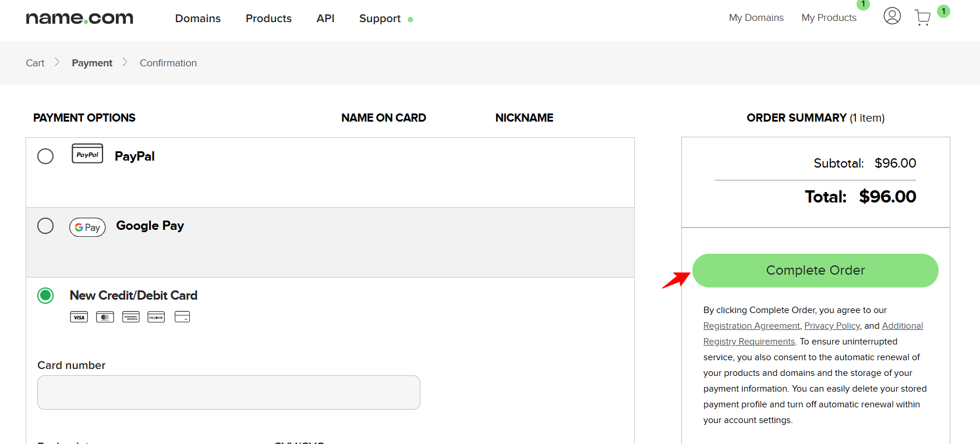Viewport: 980px width, 444px height.
Task: Click the American Express card icon
Action: pyautogui.click(x=131, y=317)
